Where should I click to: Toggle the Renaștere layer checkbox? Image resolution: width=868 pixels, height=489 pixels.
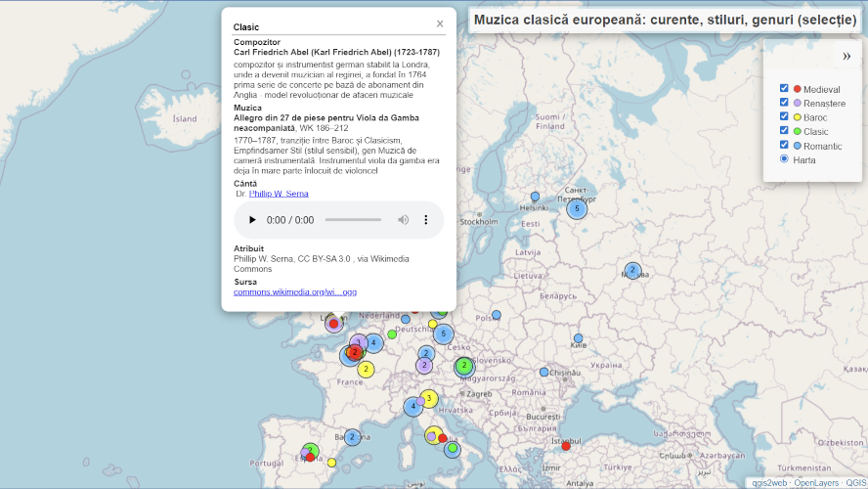point(784,102)
